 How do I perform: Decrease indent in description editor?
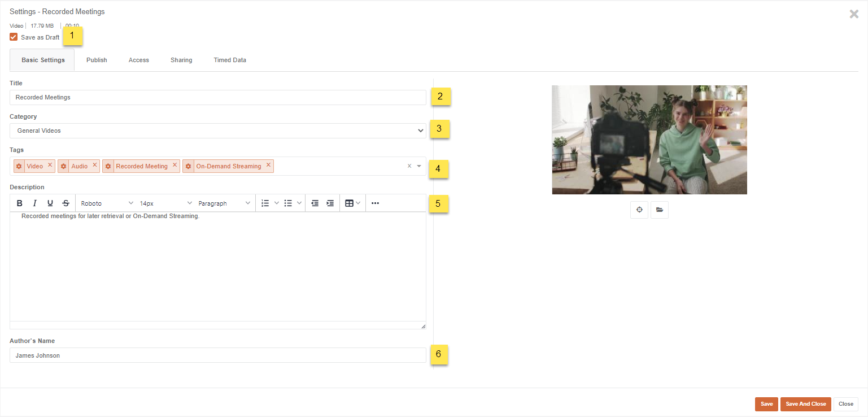315,203
